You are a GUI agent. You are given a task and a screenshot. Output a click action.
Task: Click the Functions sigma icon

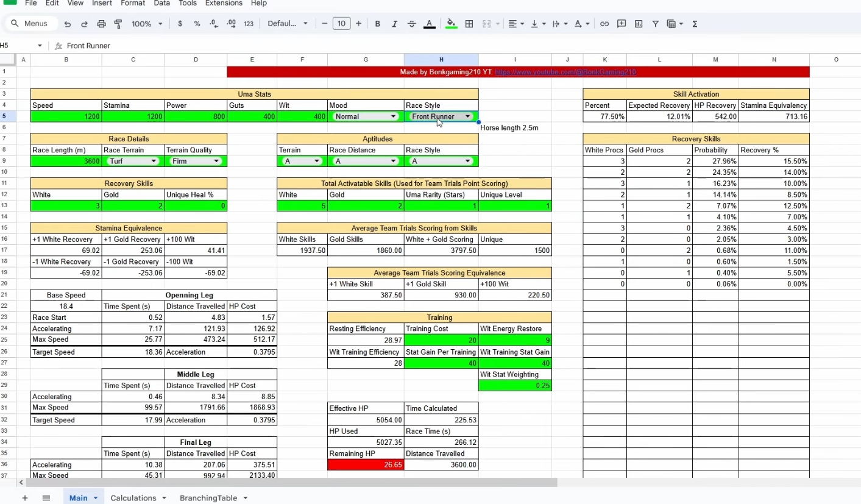tap(695, 24)
